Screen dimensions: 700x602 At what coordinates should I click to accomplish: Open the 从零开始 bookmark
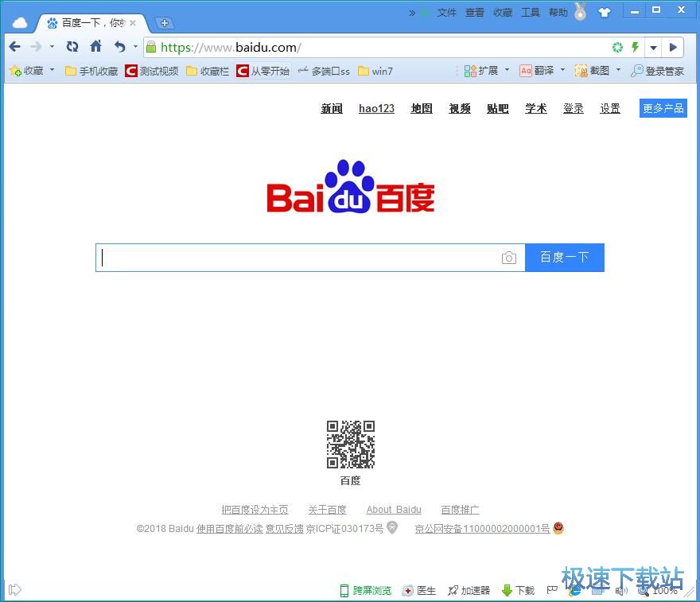pos(263,71)
